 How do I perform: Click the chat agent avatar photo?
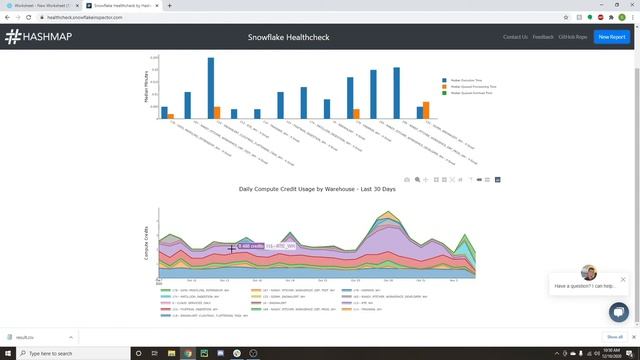point(589,272)
